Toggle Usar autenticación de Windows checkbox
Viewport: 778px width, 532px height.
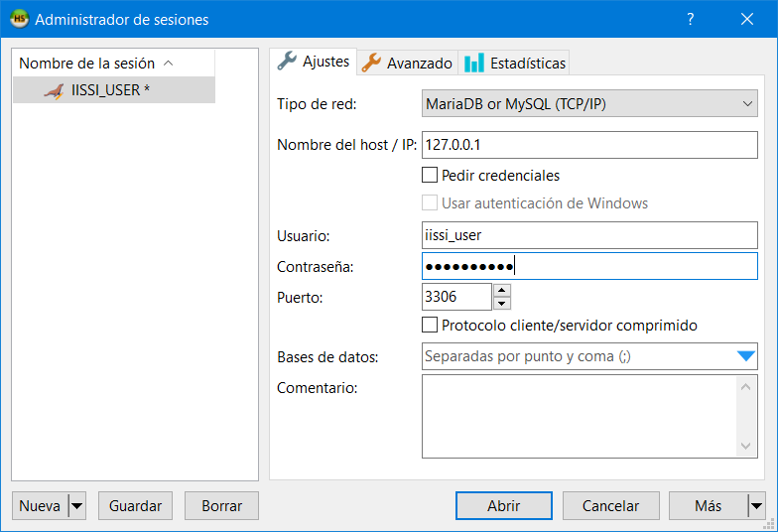click(x=430, y=202)
